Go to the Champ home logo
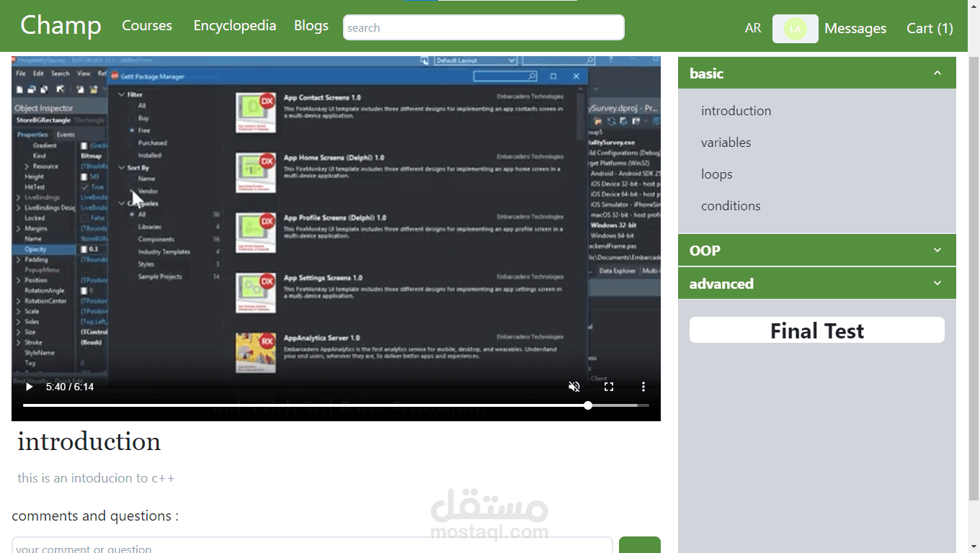The height and width of the screenshot is (553, 980). coord(61,25)
